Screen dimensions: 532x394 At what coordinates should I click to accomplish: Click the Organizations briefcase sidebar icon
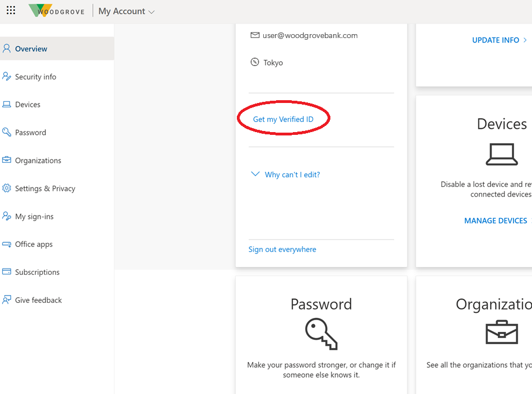coord(7,160)
